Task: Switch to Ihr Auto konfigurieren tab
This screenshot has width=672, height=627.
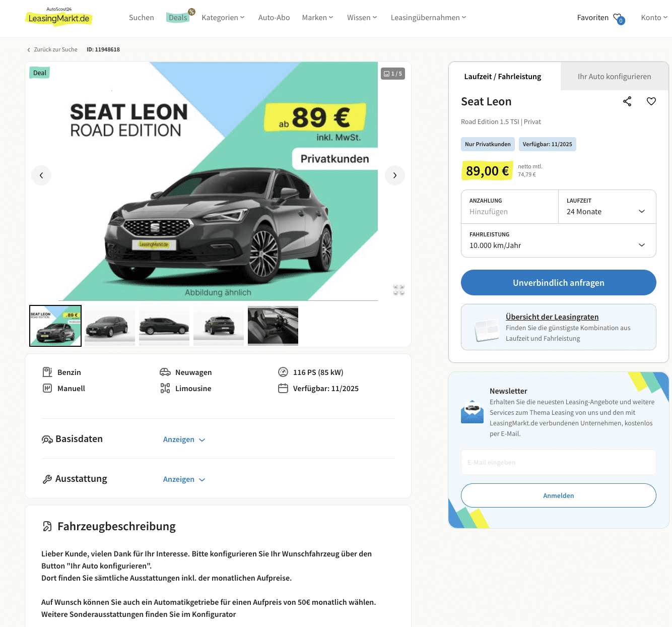Action: 614,77
